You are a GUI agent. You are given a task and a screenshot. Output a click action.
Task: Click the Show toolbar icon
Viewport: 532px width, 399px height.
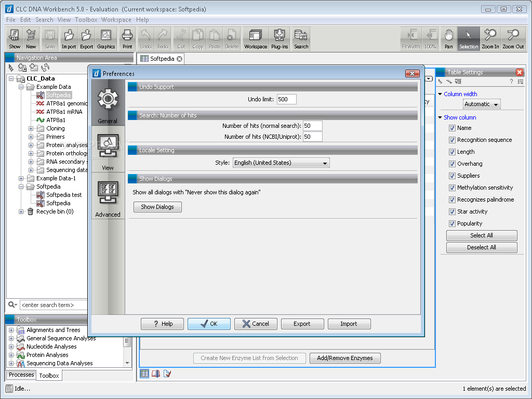coord(15,38)
